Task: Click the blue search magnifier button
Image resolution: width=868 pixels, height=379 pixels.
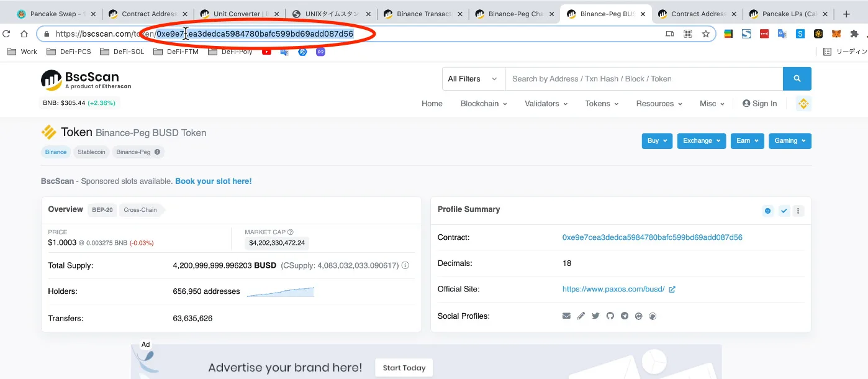Action: pos(797,79)
